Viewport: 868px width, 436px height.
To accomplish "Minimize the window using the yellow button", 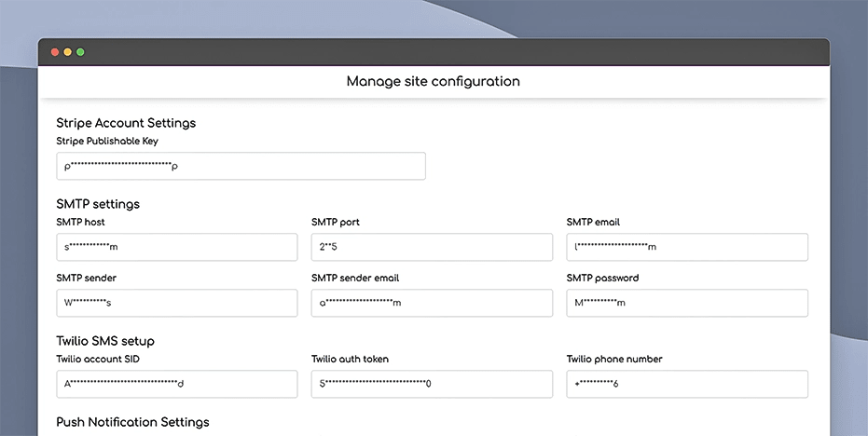I will tap(68, 52).
